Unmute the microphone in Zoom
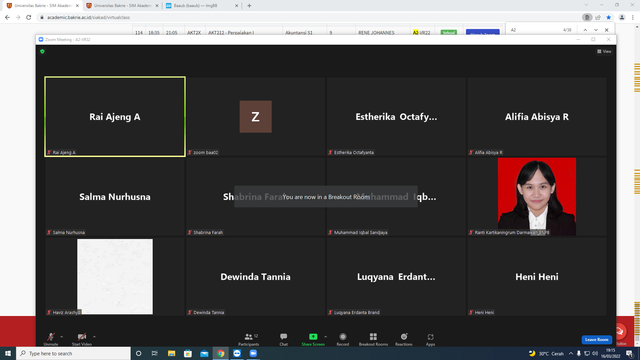The image size is (640, 360). (51, 338)
